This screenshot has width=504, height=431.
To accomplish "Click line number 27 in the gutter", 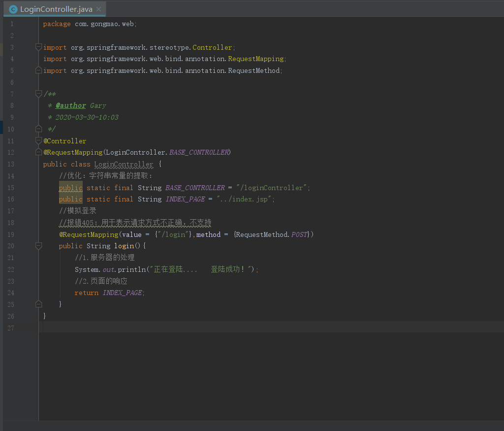I will coord(11,328).
